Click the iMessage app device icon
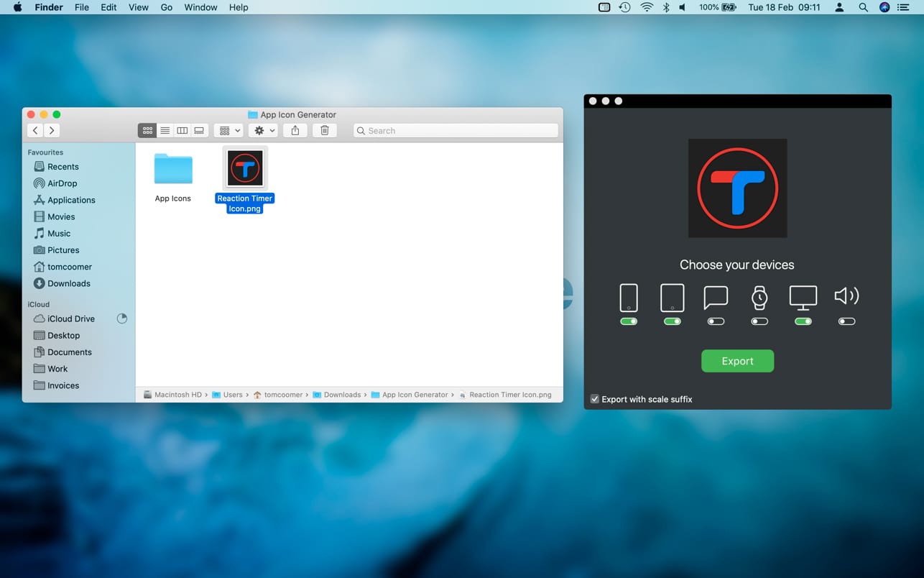 pyautogui.click(x=716, y=295)
